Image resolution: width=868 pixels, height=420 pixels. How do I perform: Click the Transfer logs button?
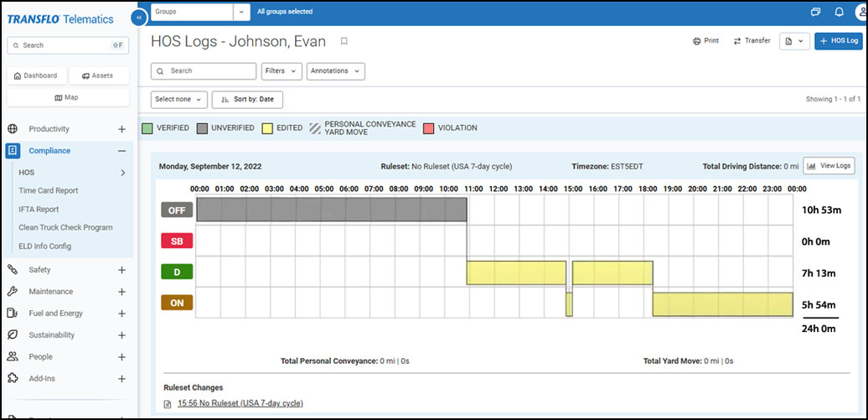(752, 41)
